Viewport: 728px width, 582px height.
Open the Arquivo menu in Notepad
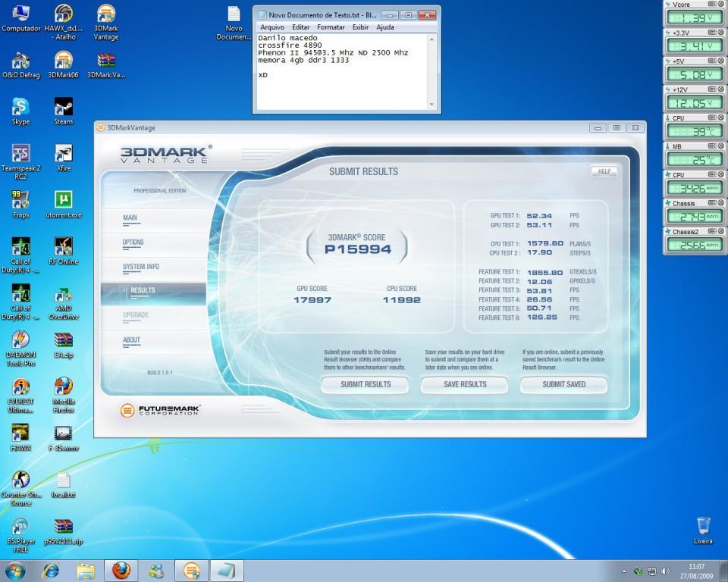(x=272, y=27)
